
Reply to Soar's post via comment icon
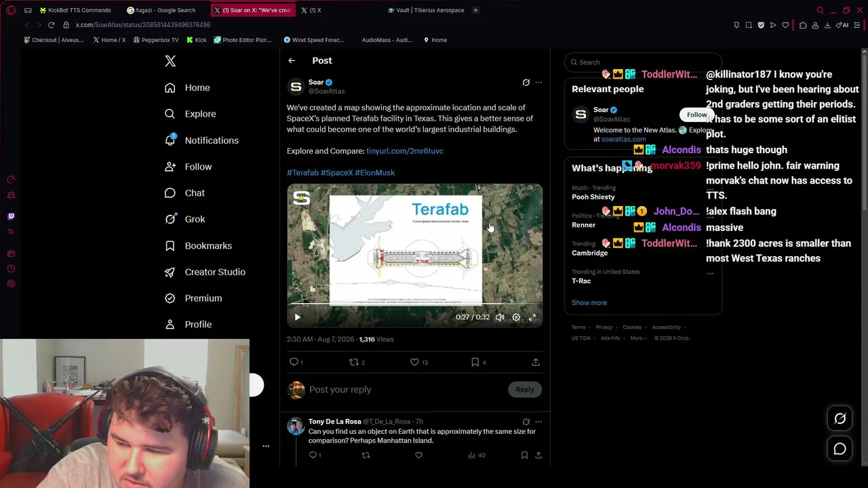294,362
